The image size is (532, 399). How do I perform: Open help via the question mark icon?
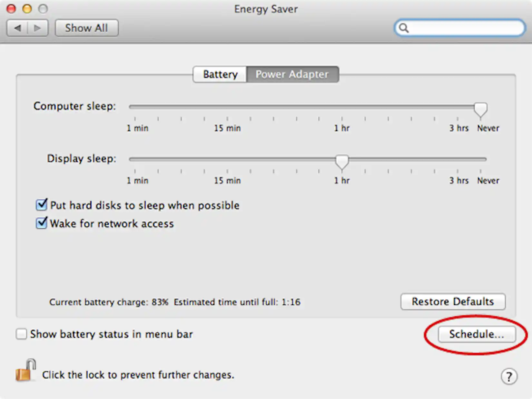tap(509, 375)
